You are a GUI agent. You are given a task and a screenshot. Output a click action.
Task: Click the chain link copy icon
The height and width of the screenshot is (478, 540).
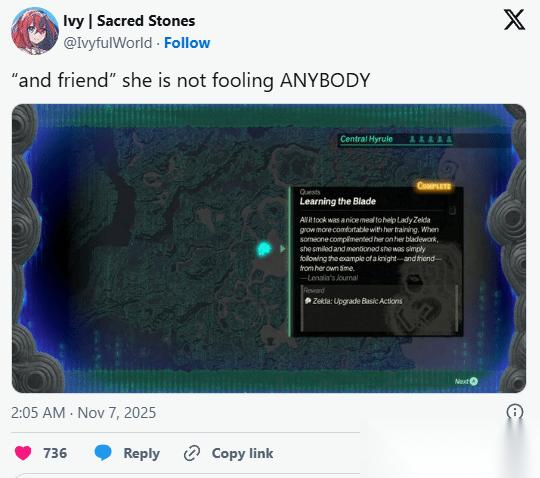(192, 453)
